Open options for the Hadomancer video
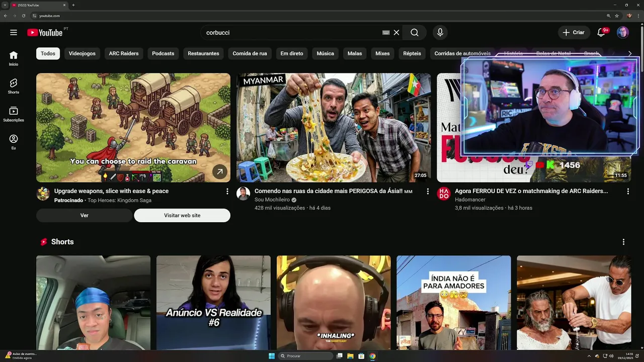This screenshot has width=644, height=362. [628, 192]
